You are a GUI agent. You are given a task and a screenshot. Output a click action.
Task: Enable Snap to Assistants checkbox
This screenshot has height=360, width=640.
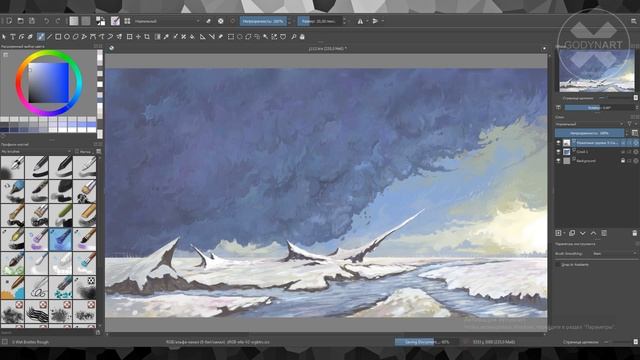[x=558, y=264]
